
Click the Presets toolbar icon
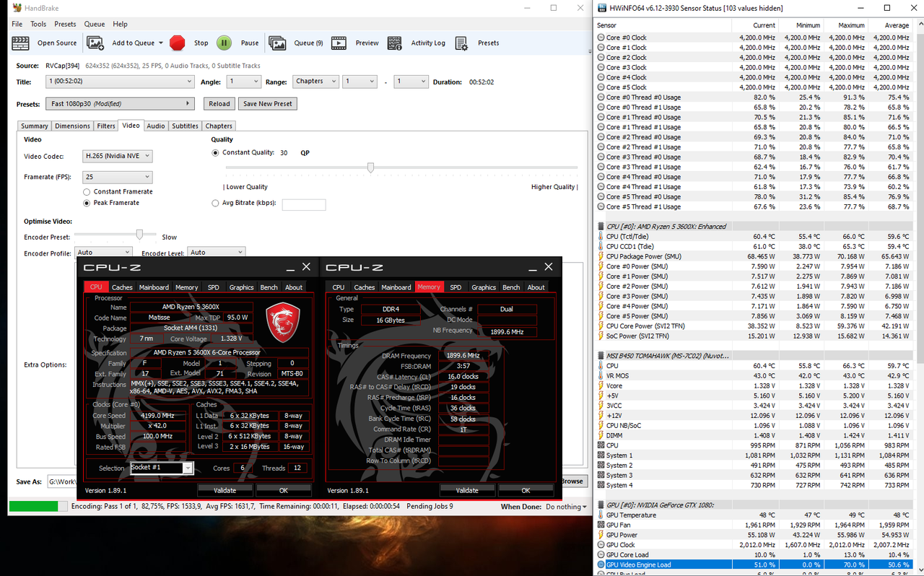461,43
